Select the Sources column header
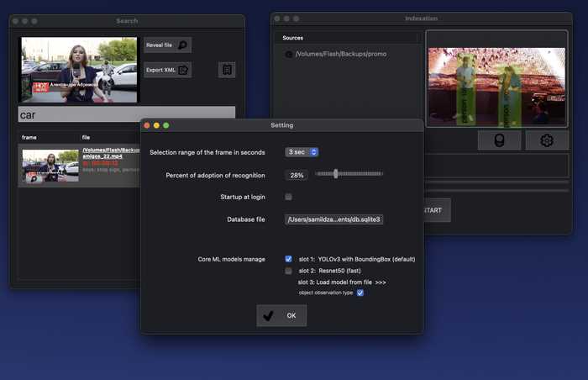The width and height of the screenshot is (588, 380). point(293,38)
